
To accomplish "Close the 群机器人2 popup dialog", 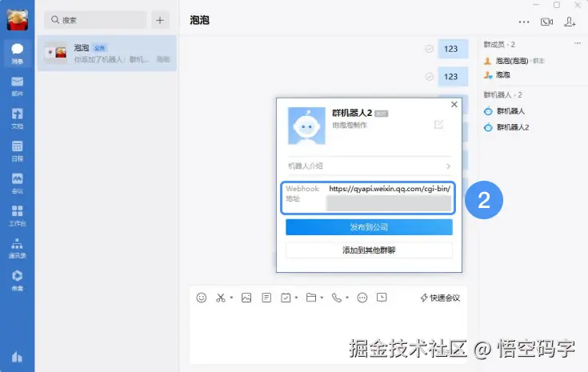I will (454, 104).
